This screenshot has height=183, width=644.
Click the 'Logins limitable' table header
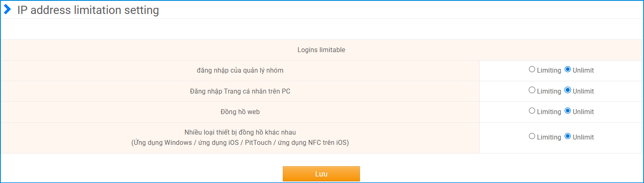[321, 50]
